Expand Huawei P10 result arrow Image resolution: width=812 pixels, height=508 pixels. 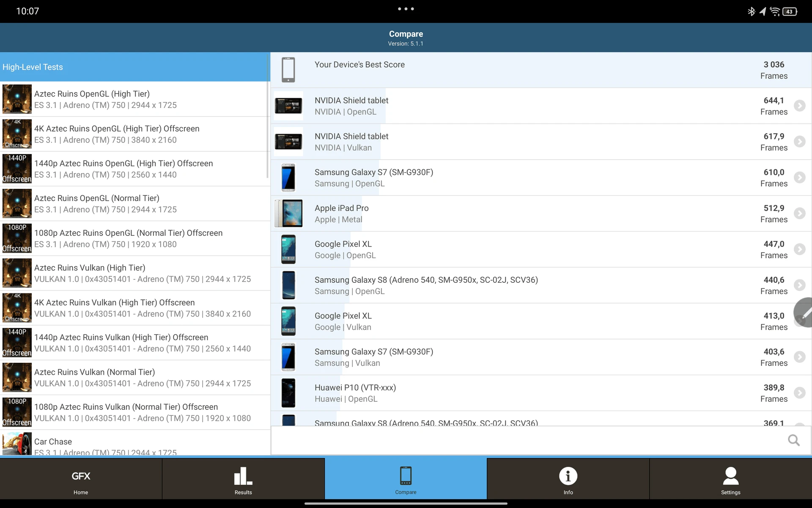click(x=799, y=393)
